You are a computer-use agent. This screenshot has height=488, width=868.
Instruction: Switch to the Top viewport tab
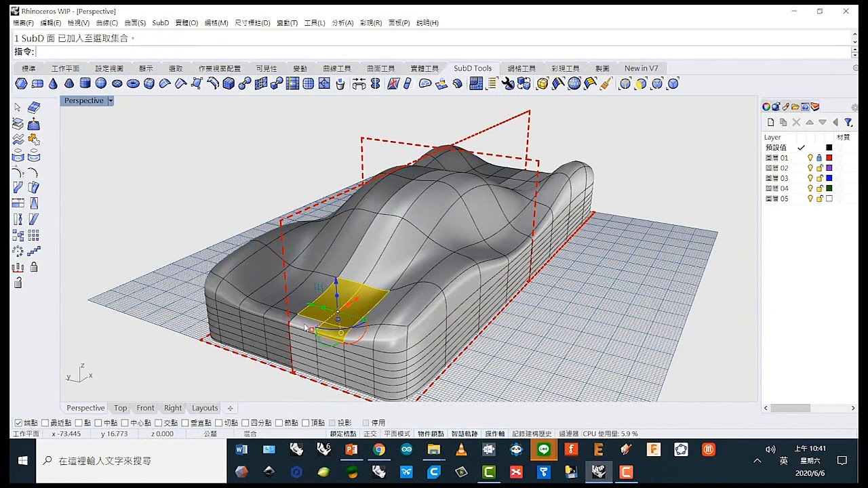(120, 408)
